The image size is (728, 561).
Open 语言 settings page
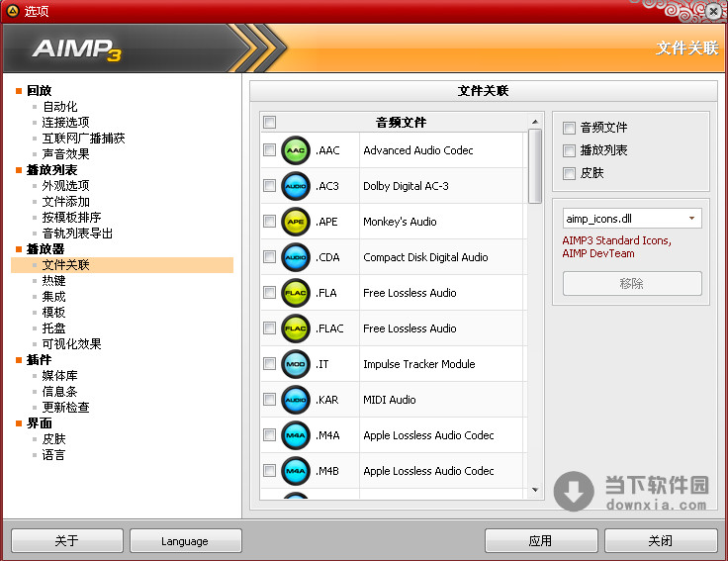click(53, 455)
